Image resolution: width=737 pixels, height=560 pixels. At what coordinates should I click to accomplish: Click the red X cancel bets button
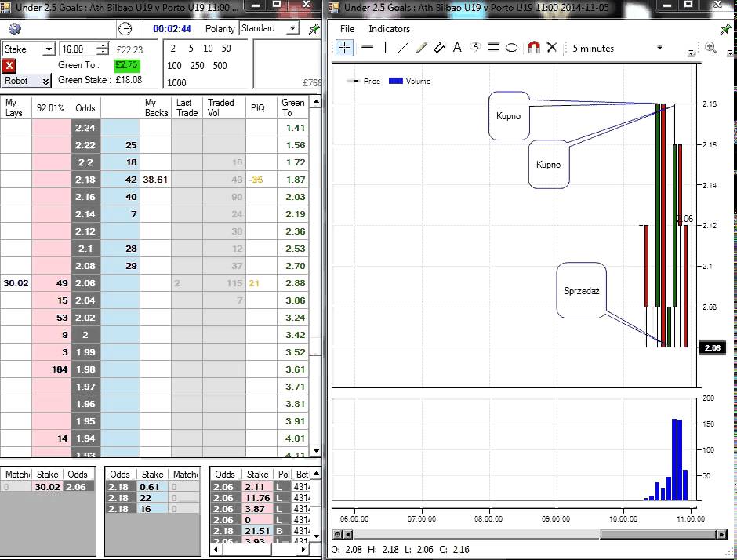tap(9, 65)
